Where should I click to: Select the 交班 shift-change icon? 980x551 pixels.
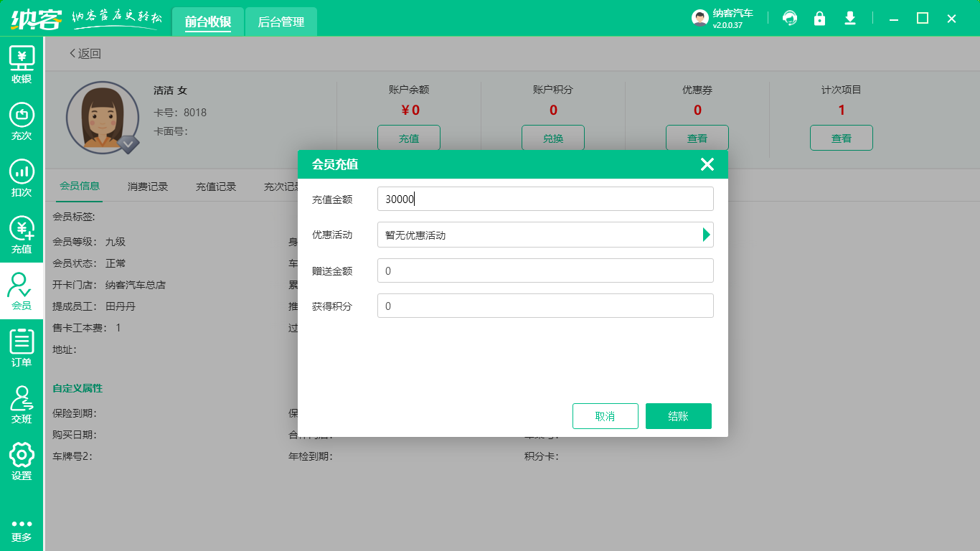22,405
